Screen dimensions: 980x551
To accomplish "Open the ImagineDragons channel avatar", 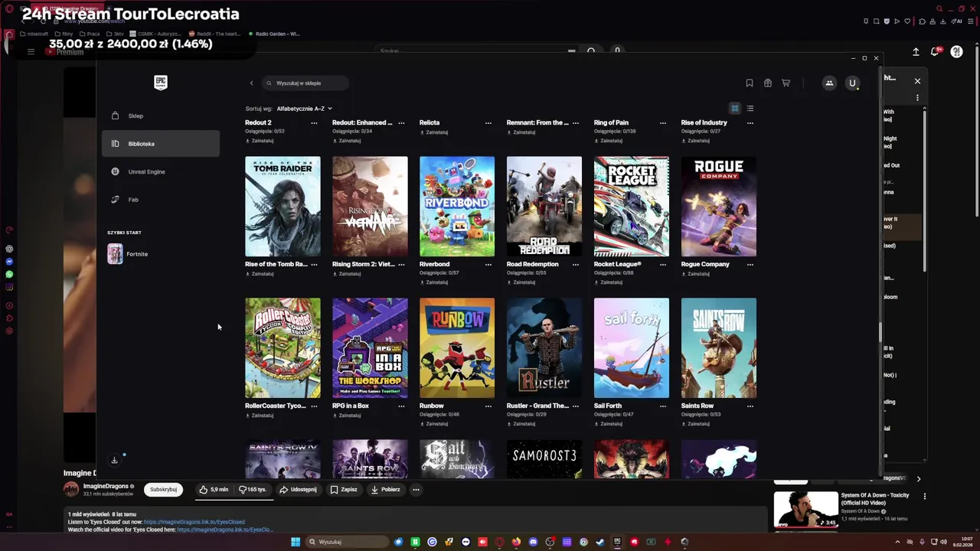I will 71,489.
